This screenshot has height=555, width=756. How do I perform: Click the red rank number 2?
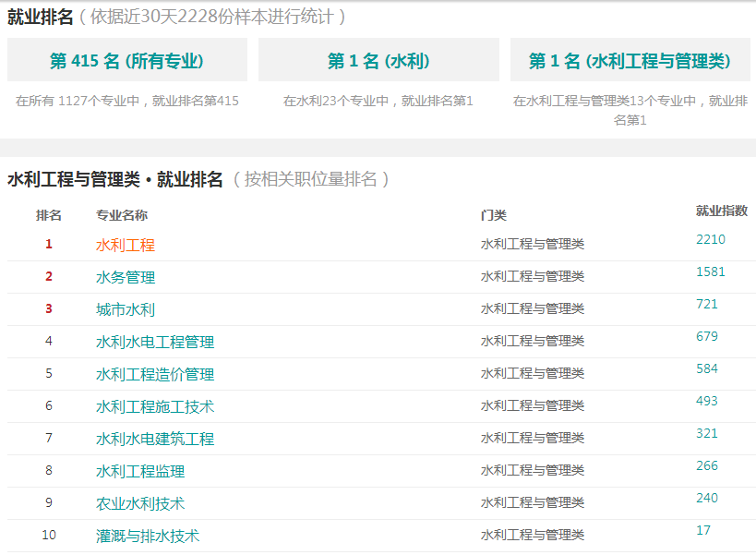49,276
